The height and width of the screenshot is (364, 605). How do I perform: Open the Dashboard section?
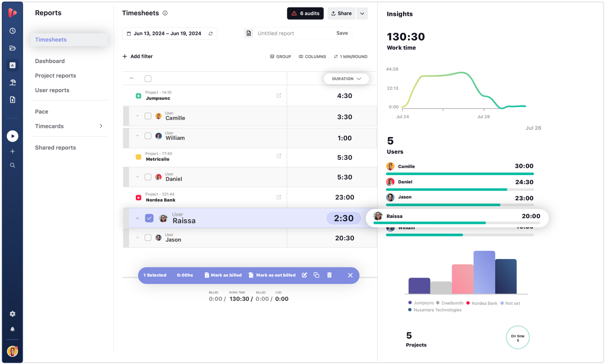pyautogui.click(x=50, y=61)
